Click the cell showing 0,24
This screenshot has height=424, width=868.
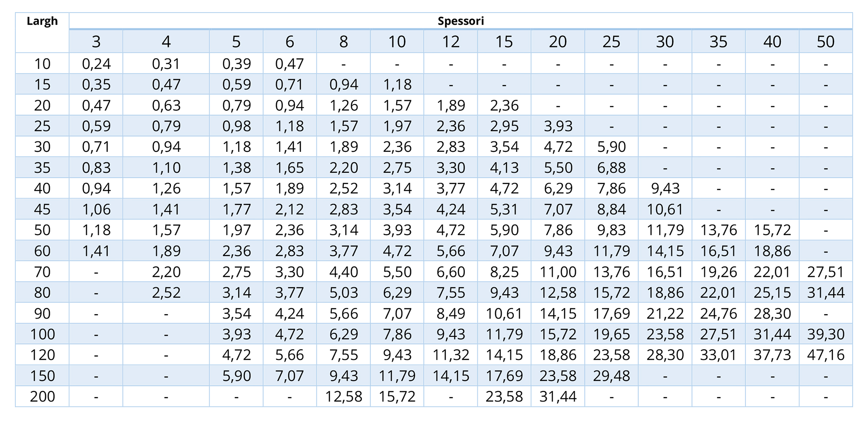96,64
